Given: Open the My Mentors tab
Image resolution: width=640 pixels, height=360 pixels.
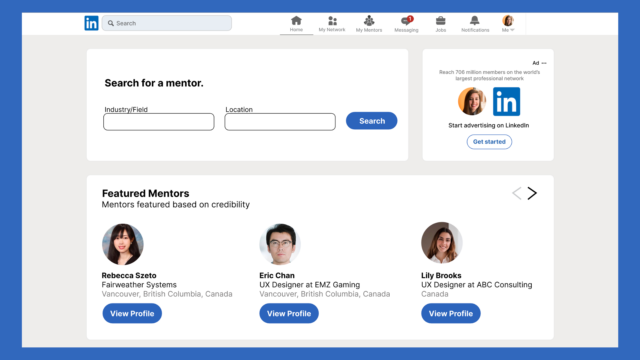Looking at the screenshot, I should pyautogui.click(x=369, y=24).
